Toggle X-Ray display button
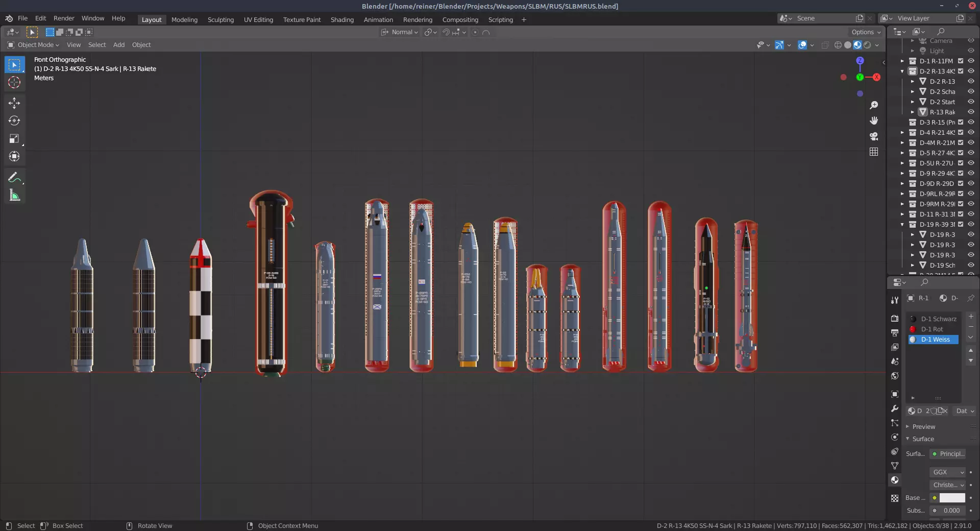 click(825, 45)
